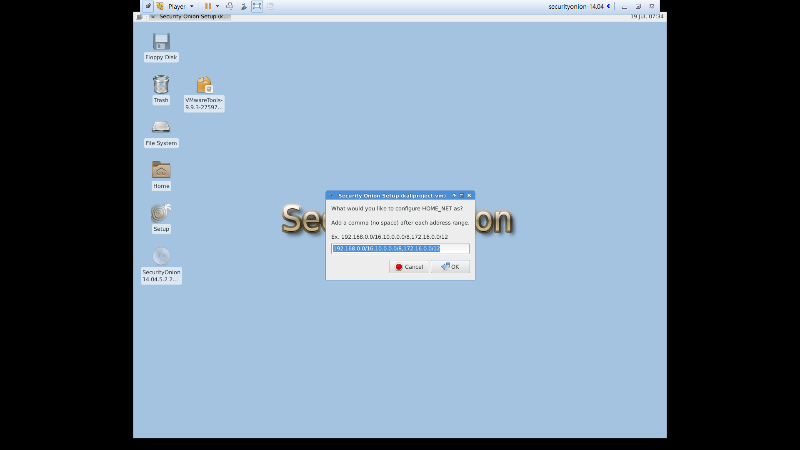Image resolution: width=800 pixels, height=450 pixels.
Task: Select the SecurityOnion disc icon
Action: [161, 256]
